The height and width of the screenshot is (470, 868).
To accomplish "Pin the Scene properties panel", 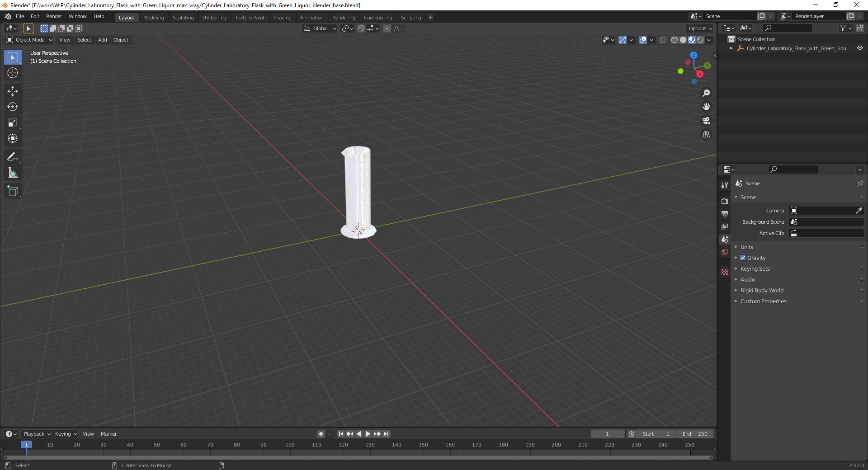I will point(860,183).
